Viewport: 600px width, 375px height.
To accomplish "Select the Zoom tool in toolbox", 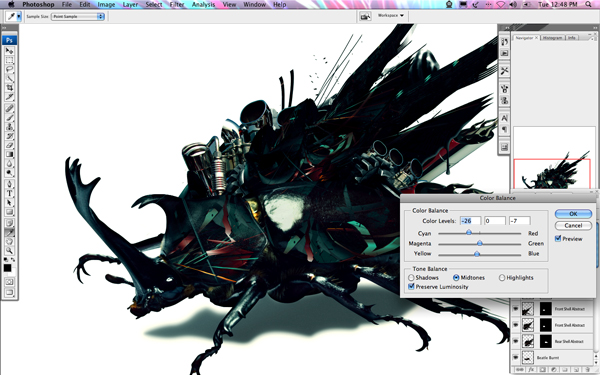I will point(9,251).
